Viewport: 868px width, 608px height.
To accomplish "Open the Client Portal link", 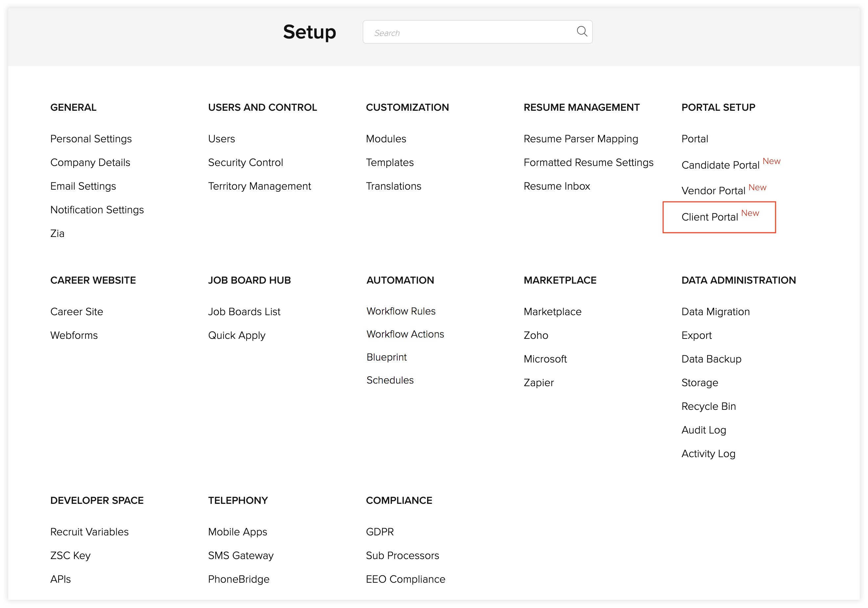I will coord(709,217).
